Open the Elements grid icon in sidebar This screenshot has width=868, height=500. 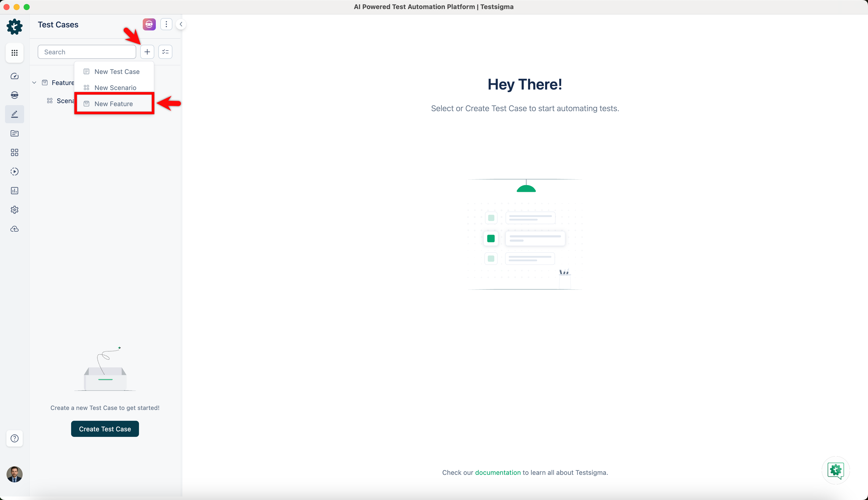(x=14, y=152)
